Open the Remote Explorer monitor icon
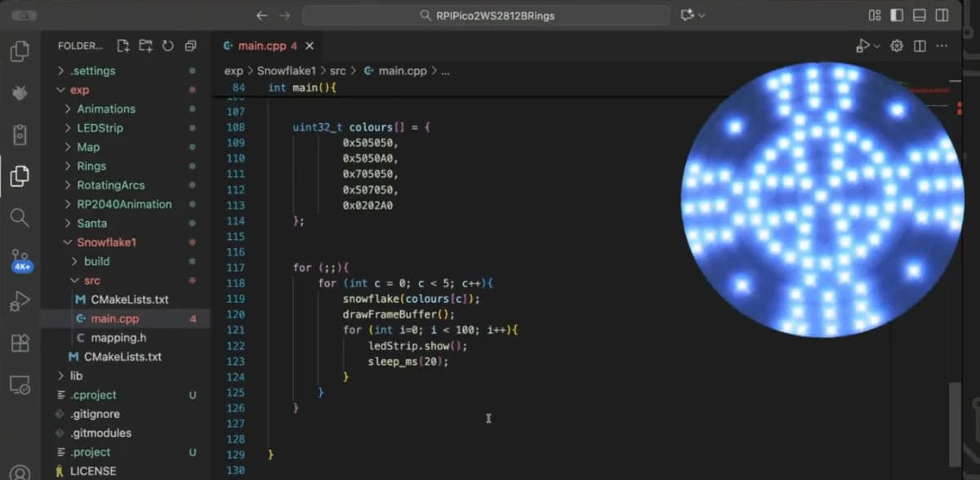 (x=20, y=384)
